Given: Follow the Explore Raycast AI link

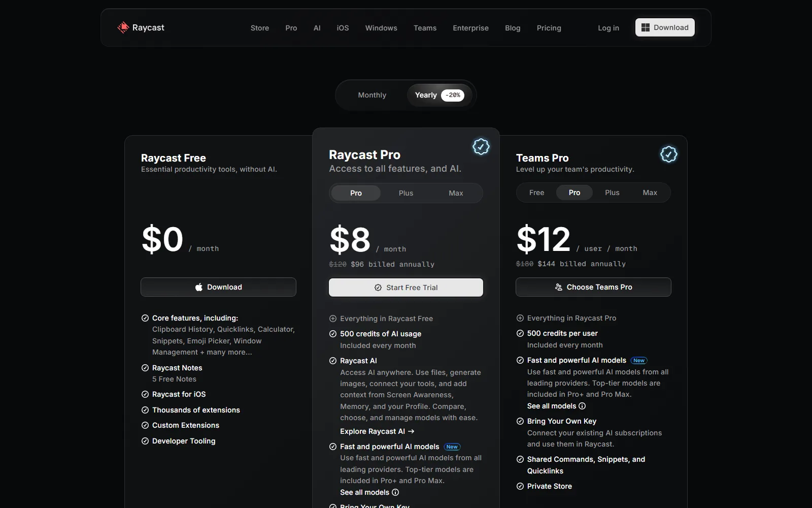Looking at the screenshot, I should tap(377, 431).
